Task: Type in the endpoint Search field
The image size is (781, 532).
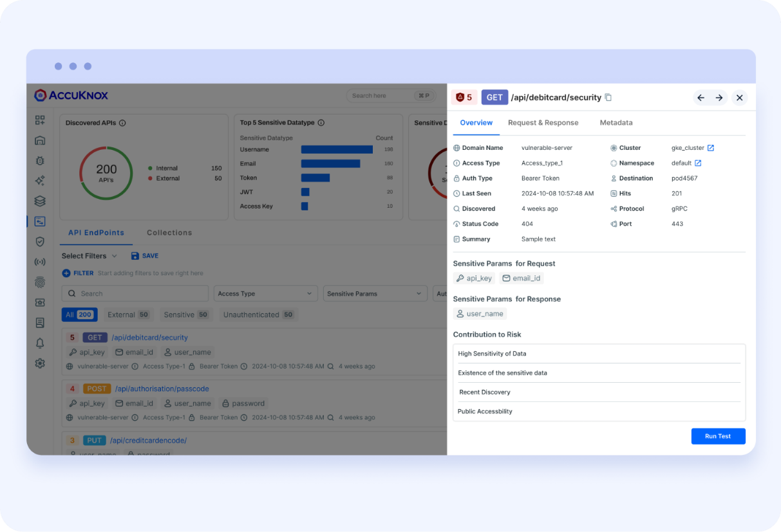Action: (135, 293)
